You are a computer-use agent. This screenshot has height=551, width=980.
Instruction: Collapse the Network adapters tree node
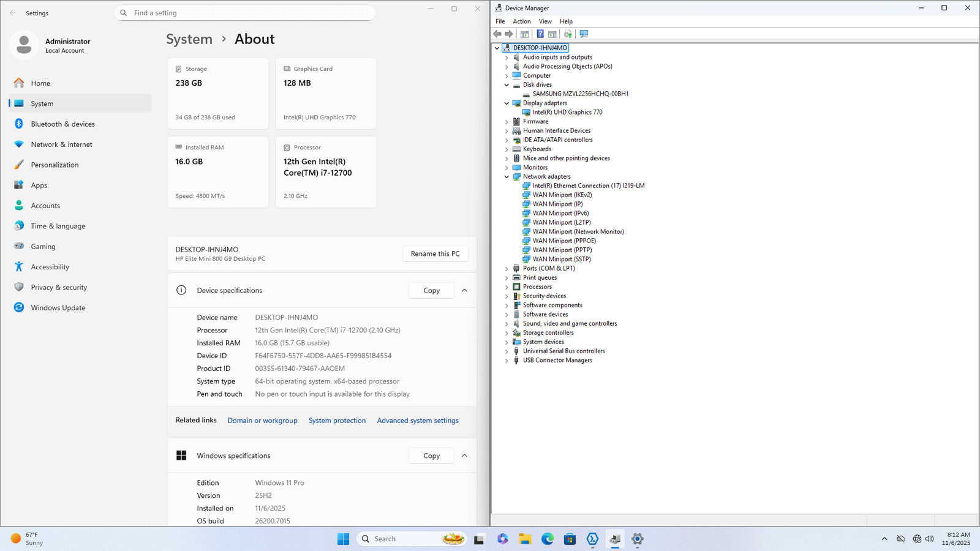(507, 177)
